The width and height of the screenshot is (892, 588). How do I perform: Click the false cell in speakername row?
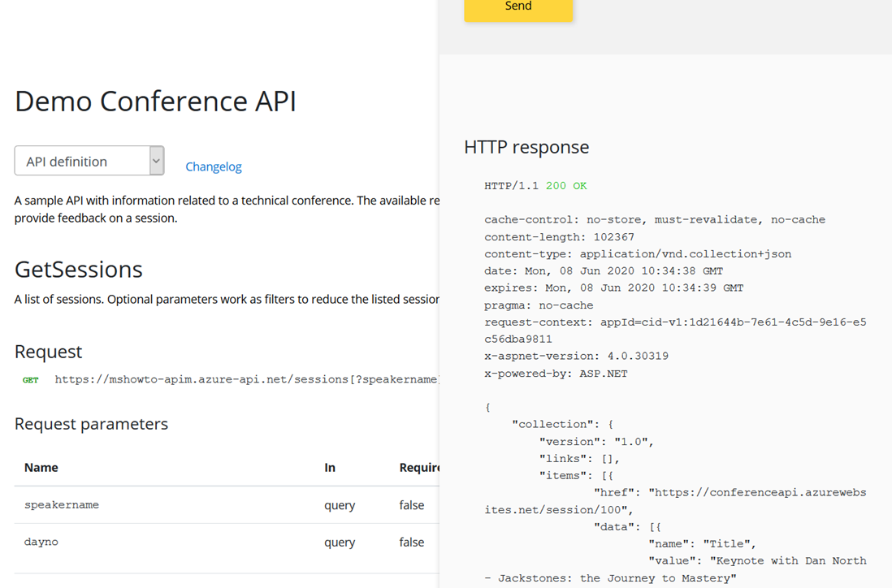[x=412, y=505]
